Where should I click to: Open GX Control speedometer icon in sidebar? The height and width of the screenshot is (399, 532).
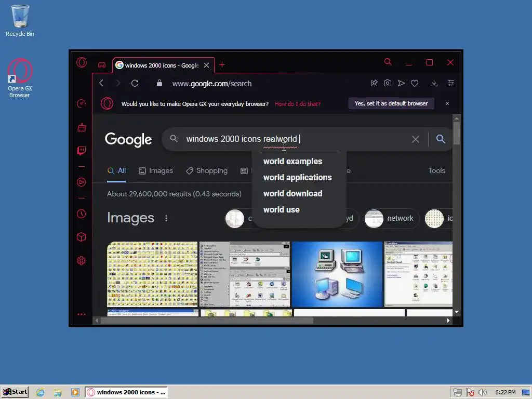82,103
